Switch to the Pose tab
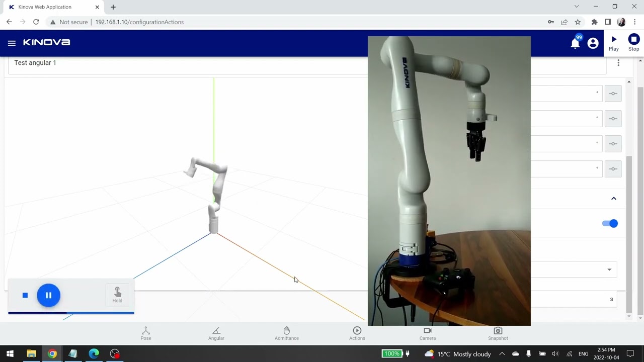Screen dimensions: 644x362 click(146, 333)
